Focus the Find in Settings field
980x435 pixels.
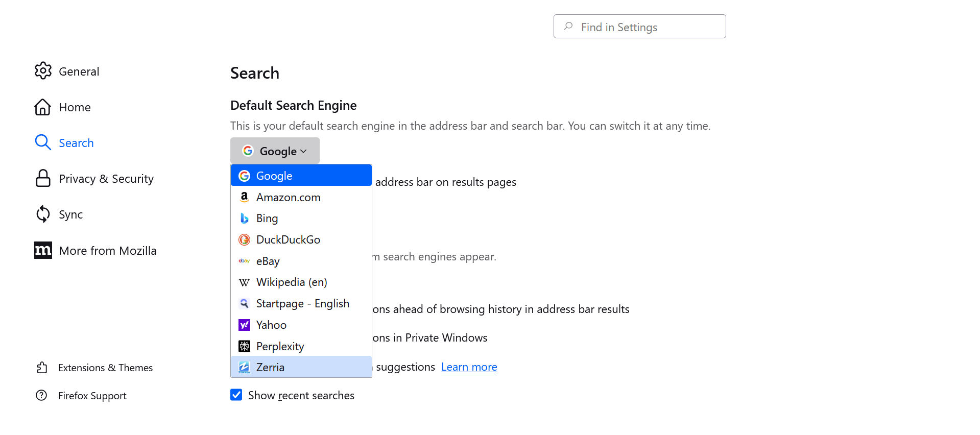tap(639, 26)
